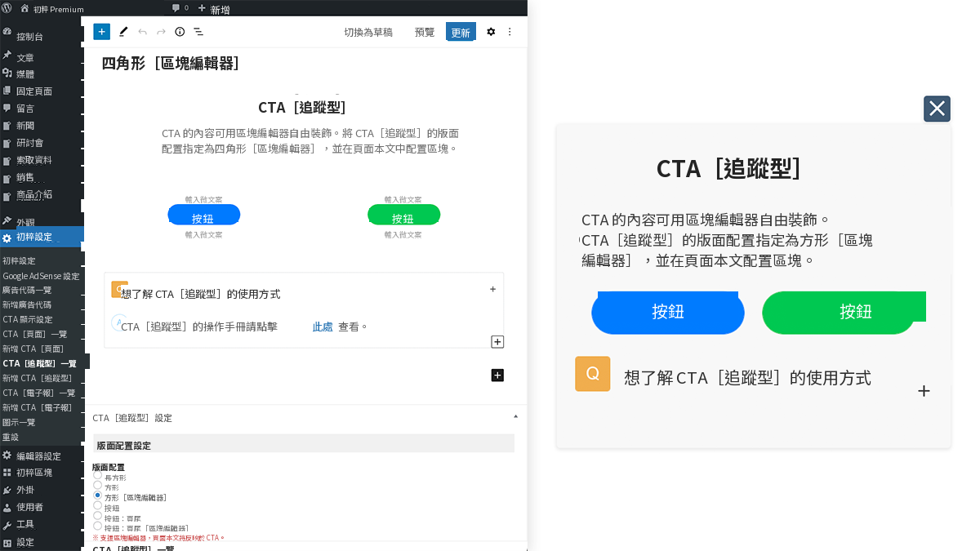Viewport: 980px width, 551px height.
Task: Click the green 按鈕 block in editor
Action: tap(403, 216)
